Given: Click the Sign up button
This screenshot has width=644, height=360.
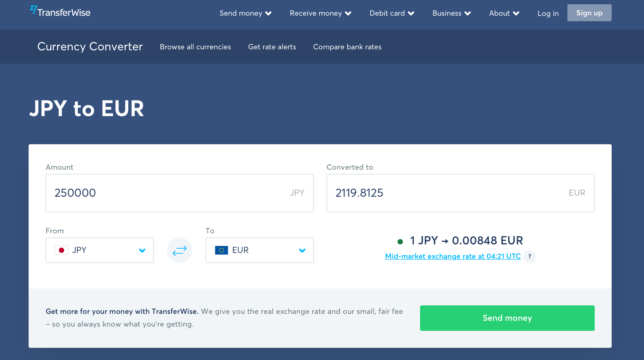Looking at the screenshot, I should point(589,13).
